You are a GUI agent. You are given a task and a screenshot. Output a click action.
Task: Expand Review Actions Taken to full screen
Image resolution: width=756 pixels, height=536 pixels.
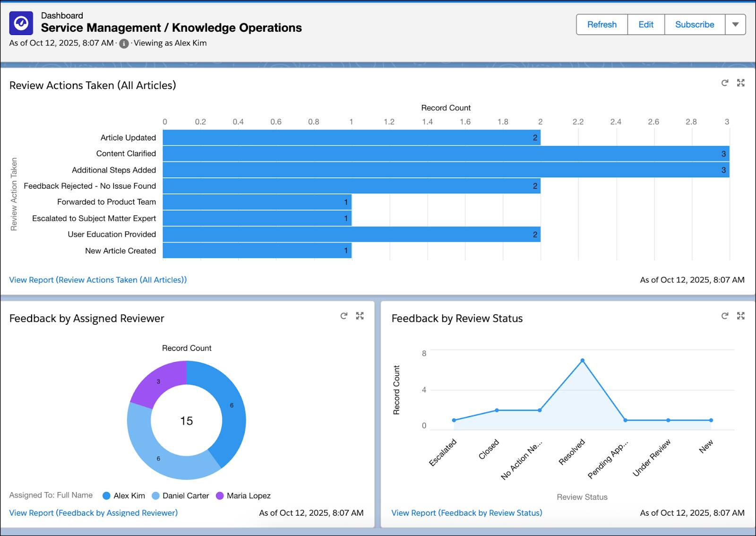point(740,83)
